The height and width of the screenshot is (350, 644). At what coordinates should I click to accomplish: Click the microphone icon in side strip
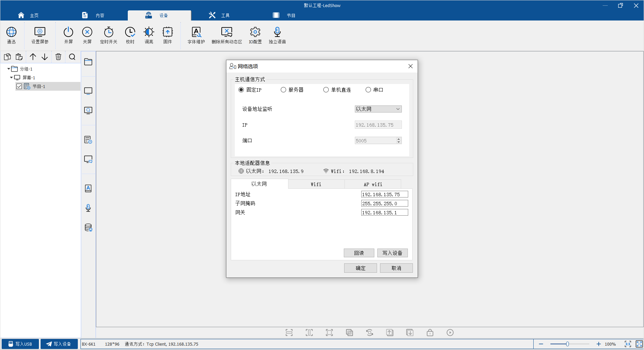click(x=88, y=208)
